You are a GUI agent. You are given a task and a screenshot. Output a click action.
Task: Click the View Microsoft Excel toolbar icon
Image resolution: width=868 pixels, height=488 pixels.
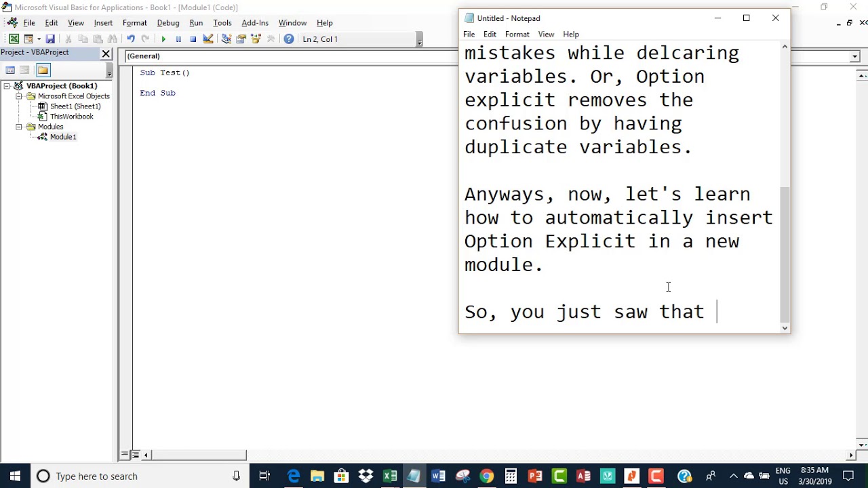pyautogui.click(x=14, y=39)
